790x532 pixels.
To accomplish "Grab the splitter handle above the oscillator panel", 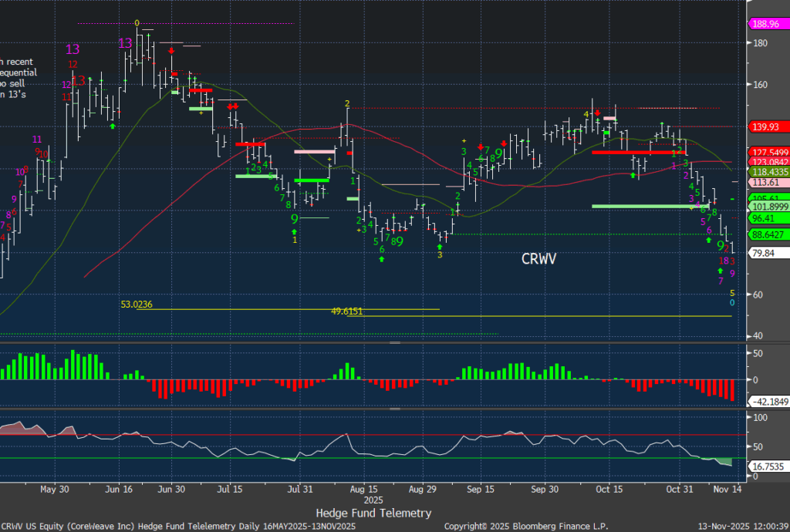I will click(x=395, y=409).
